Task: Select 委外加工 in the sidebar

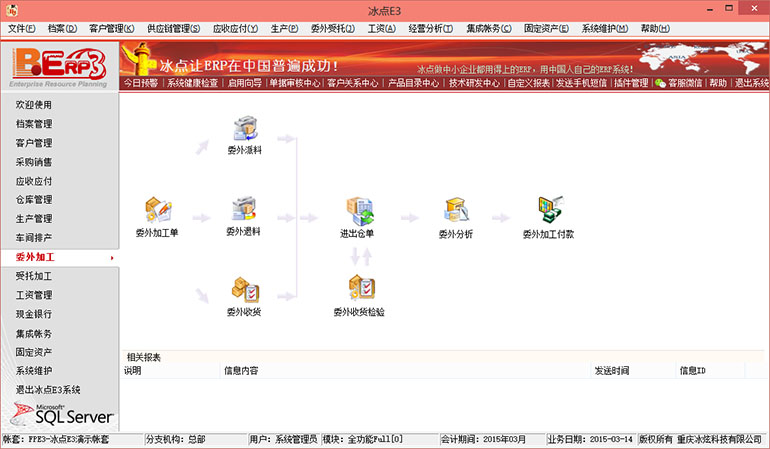Action: (x=60, y=257)
